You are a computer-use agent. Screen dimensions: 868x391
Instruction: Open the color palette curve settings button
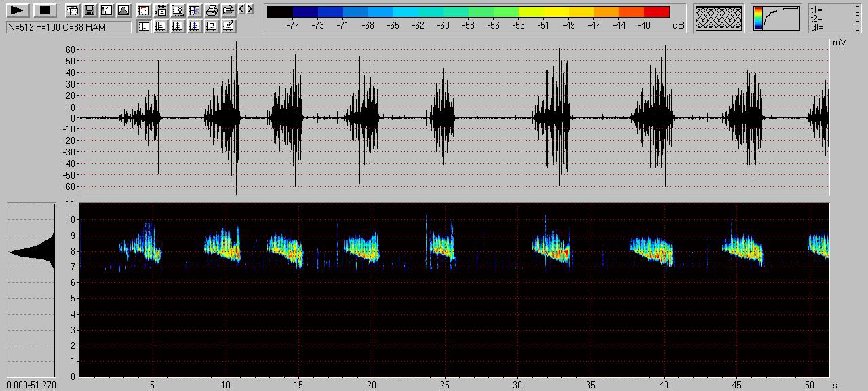coord(777,18)
